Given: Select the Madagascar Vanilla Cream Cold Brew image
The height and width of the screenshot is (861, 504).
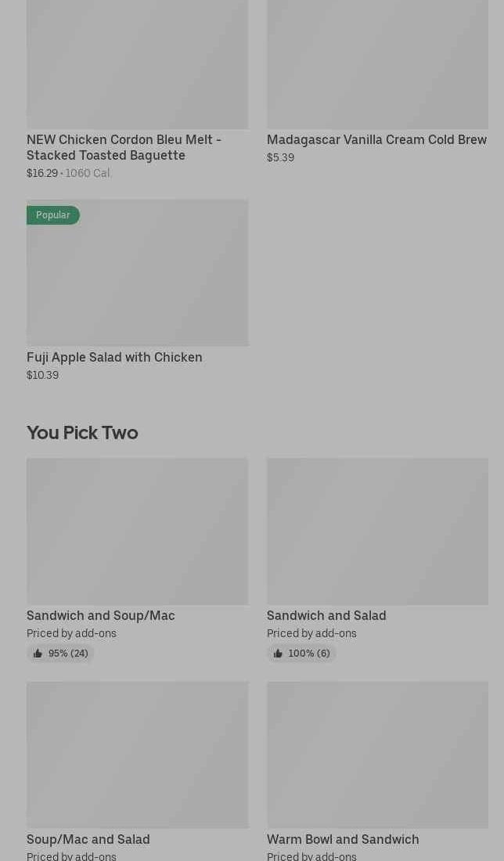Looking at the screenshot, I should 377,64.
